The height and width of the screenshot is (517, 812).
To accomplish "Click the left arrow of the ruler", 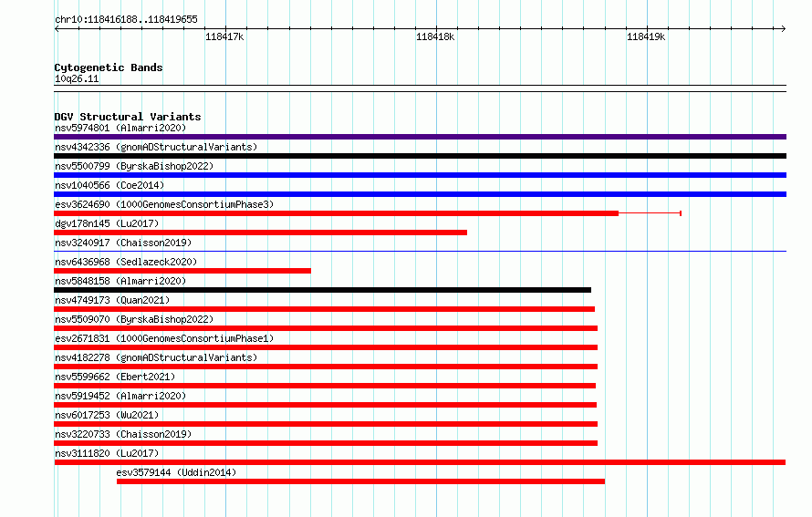I will click(57, 29).
